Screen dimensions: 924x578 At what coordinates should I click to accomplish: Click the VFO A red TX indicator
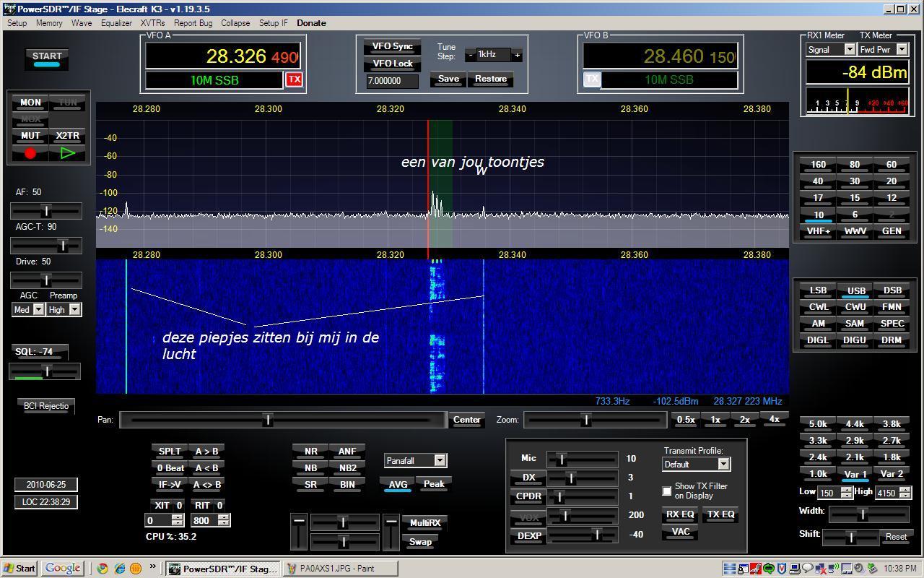[x=294, y=79]
